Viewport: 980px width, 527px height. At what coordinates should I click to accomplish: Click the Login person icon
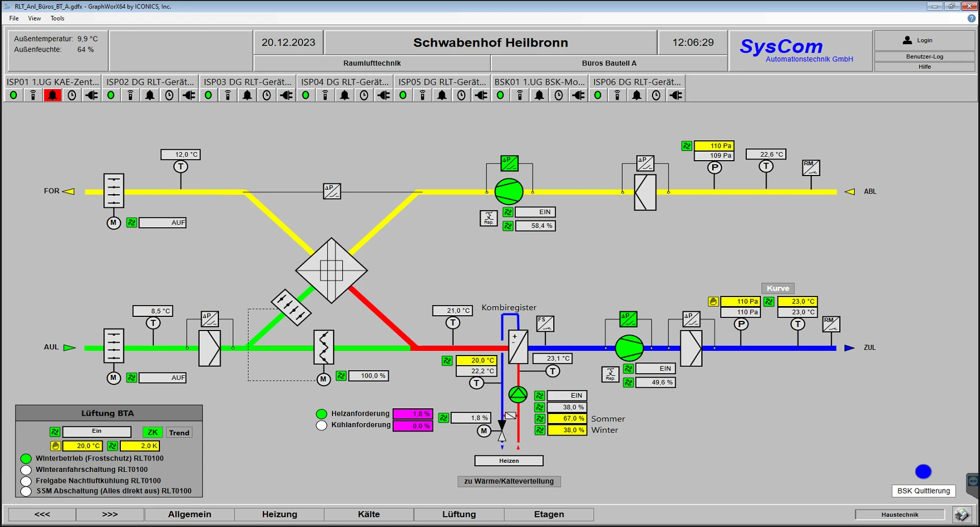(907, 40)
